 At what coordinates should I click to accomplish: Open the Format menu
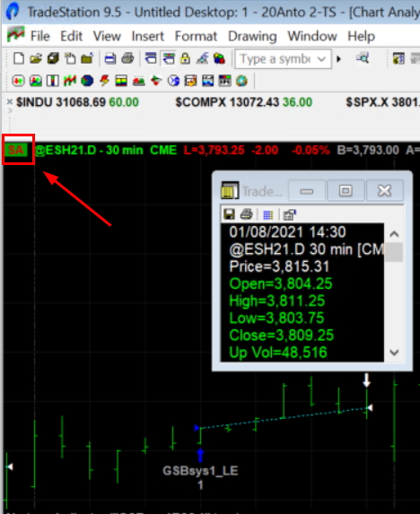click(196, 36)
